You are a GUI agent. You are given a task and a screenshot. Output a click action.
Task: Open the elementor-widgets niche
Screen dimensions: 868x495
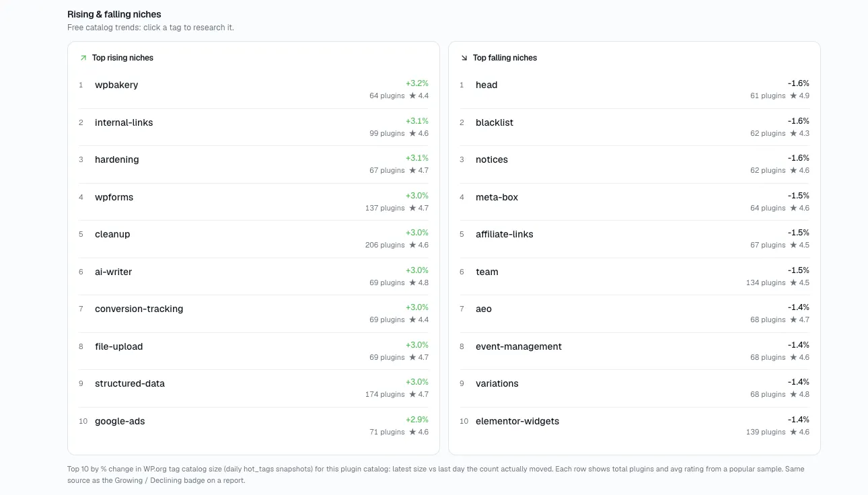point(517,421)
